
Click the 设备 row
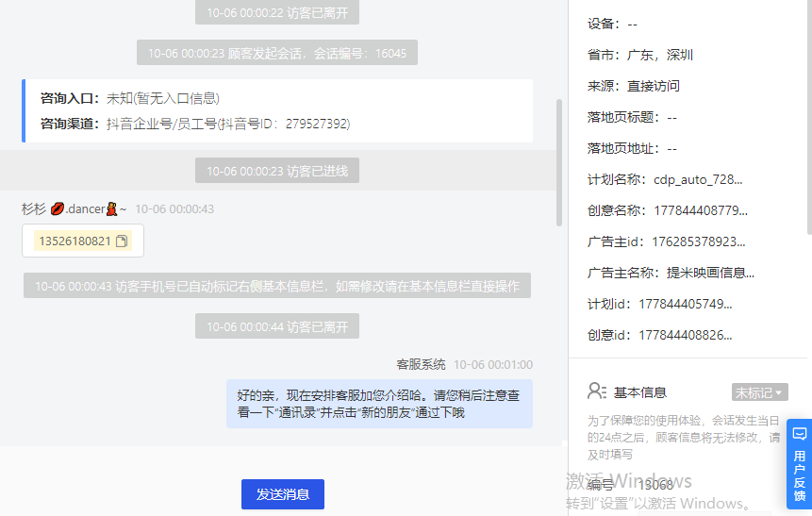coord(612,24)
